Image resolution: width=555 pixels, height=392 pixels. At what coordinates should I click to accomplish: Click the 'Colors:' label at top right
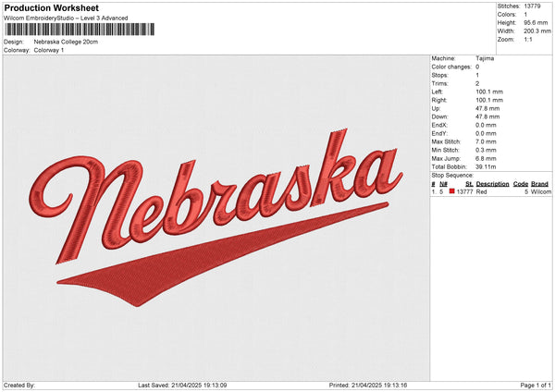507,15
